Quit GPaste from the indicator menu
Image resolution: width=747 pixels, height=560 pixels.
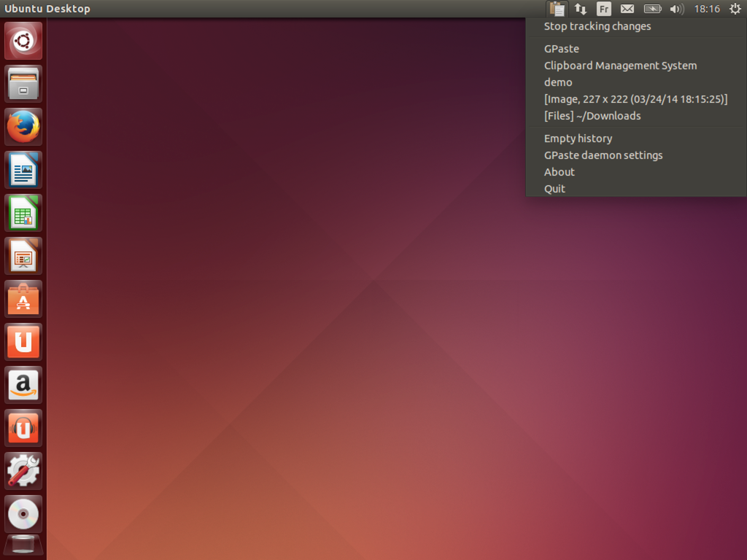(636, 189)
